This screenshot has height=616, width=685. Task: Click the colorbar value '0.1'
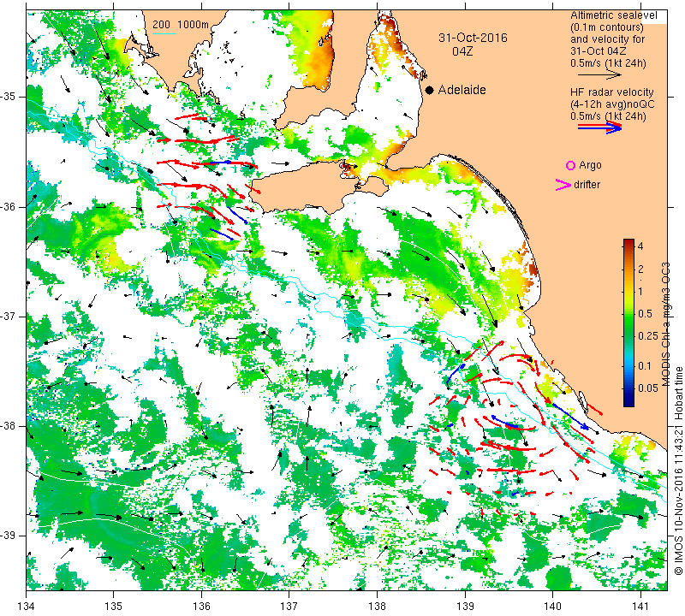pos(645,366)
